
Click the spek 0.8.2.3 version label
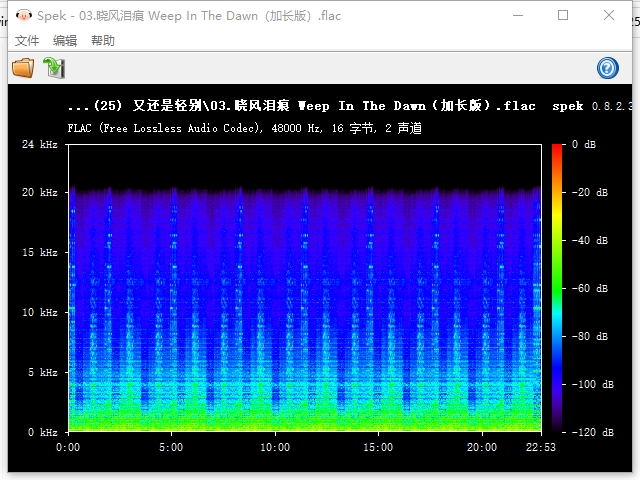[x=592, y=106]
